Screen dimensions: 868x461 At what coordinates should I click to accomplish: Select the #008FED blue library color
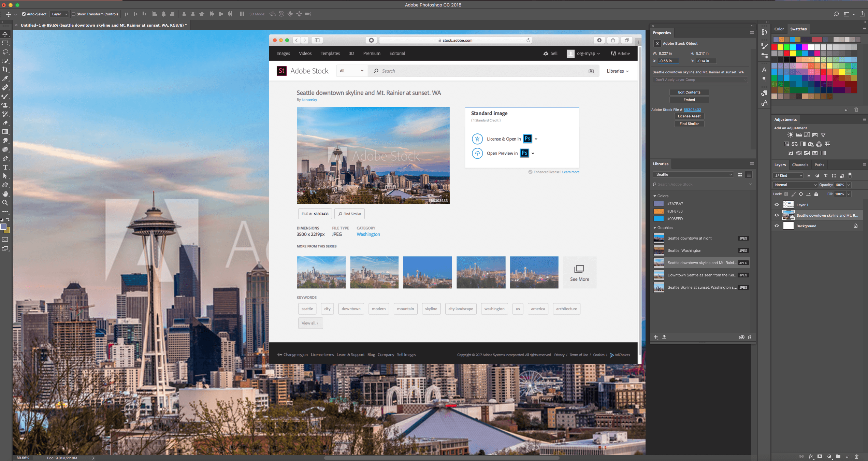point(659,219)
